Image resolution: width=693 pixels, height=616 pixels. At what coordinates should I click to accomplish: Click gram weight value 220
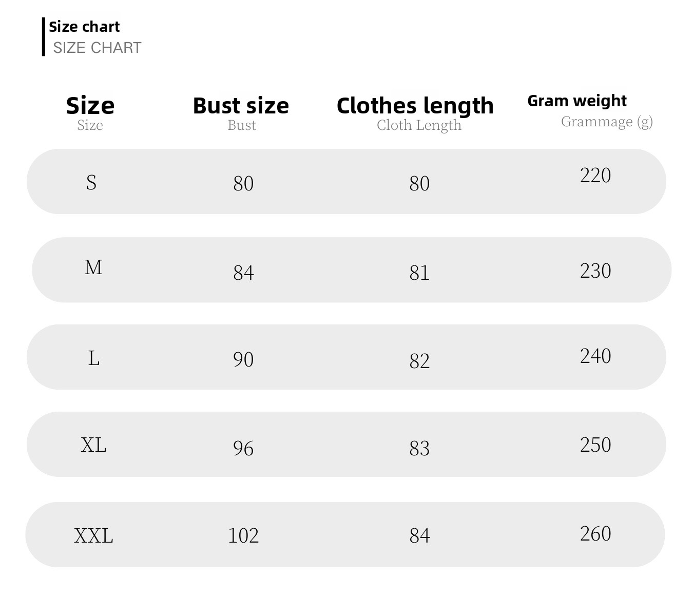pos(595,176)
